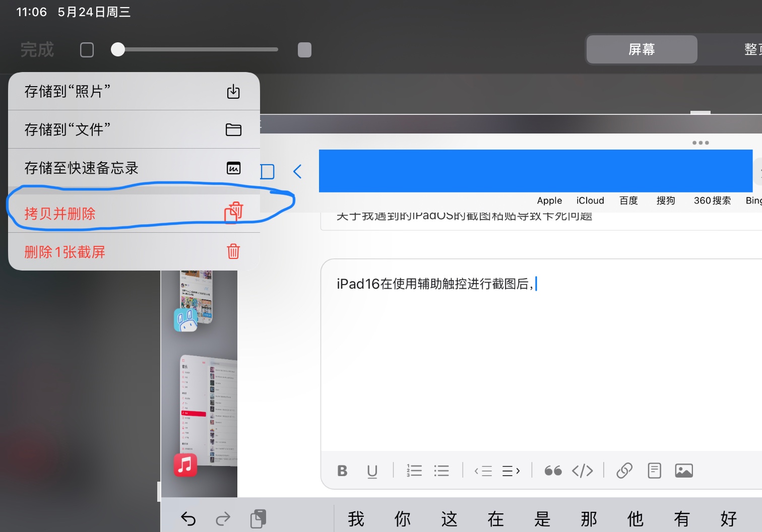762x532 pixels.
Task: Insert a hyperlink using link icon
Action: pyautogui.click(x=624, y=471)
